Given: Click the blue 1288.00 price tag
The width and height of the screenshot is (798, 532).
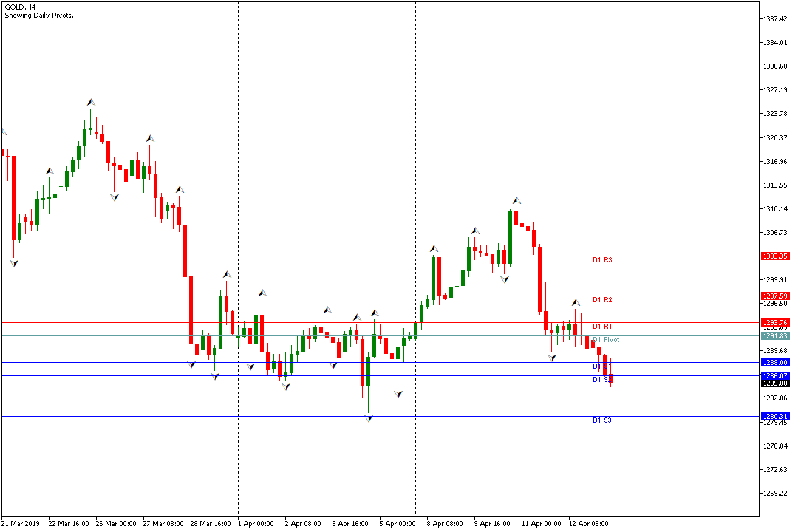Looking at the screenshot, I should point(776,363).
